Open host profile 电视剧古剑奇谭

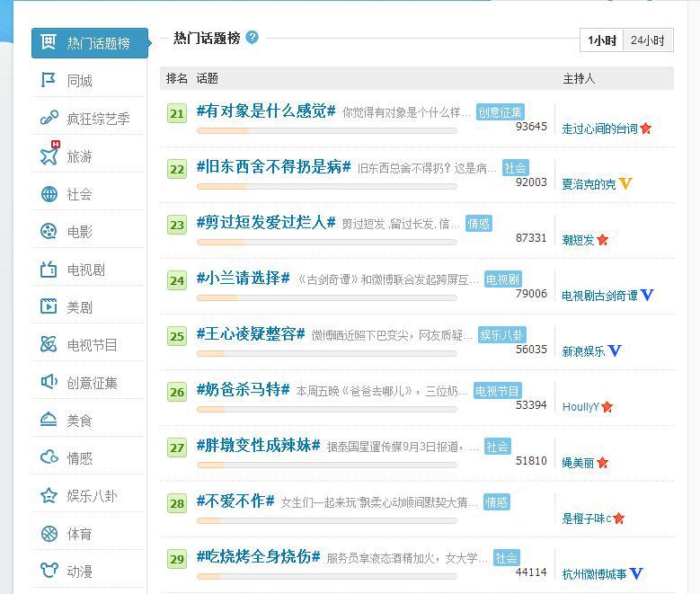tap(599, 296)
